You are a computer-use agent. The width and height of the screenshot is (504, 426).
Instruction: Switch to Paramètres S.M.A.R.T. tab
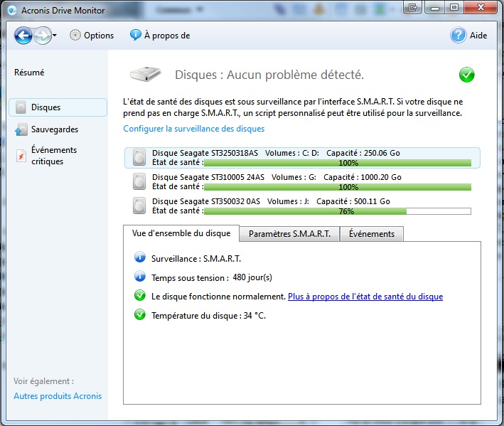289,234
